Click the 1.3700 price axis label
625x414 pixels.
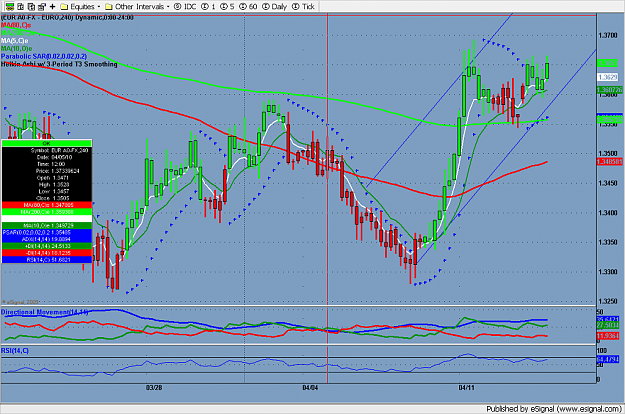(x=608, y=36)
